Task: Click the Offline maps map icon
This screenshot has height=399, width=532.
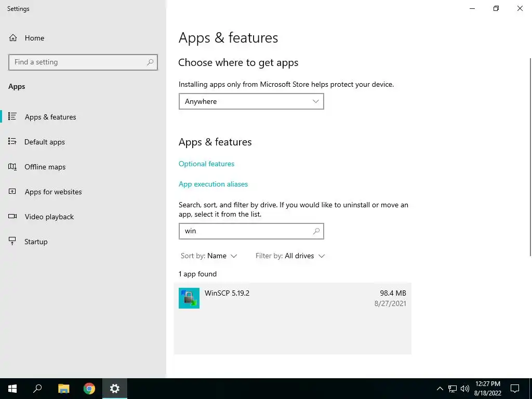Action: tap(12, 166)
